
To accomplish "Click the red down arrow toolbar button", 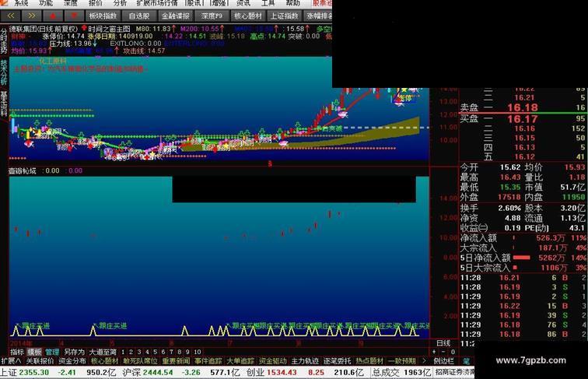I will point(74,16).
